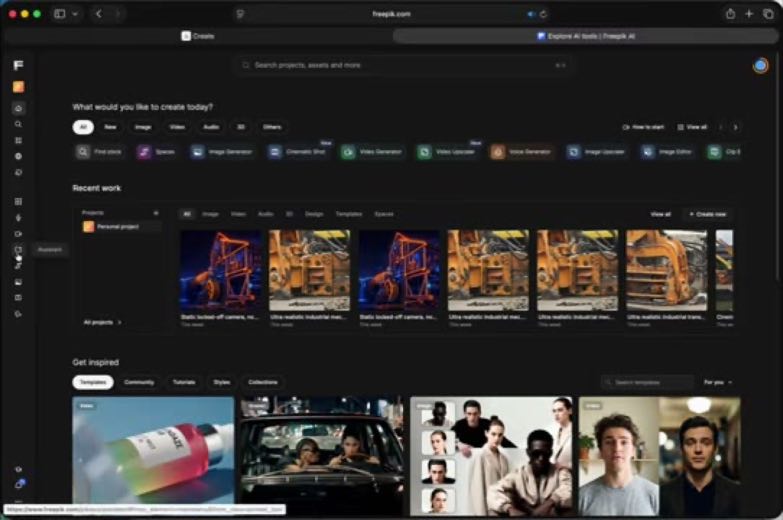Select the Templates filter in Recent work
Viewport: 783px width, 520px height.
pyautogui.click(x=349, y=214)
